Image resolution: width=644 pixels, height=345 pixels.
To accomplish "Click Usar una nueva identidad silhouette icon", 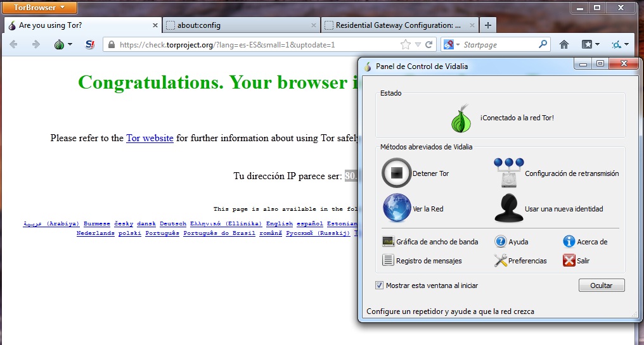I will pos(509,208).
